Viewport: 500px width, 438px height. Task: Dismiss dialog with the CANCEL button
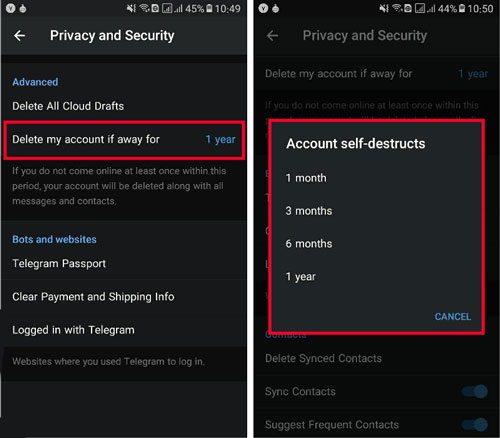pos(453,316)
